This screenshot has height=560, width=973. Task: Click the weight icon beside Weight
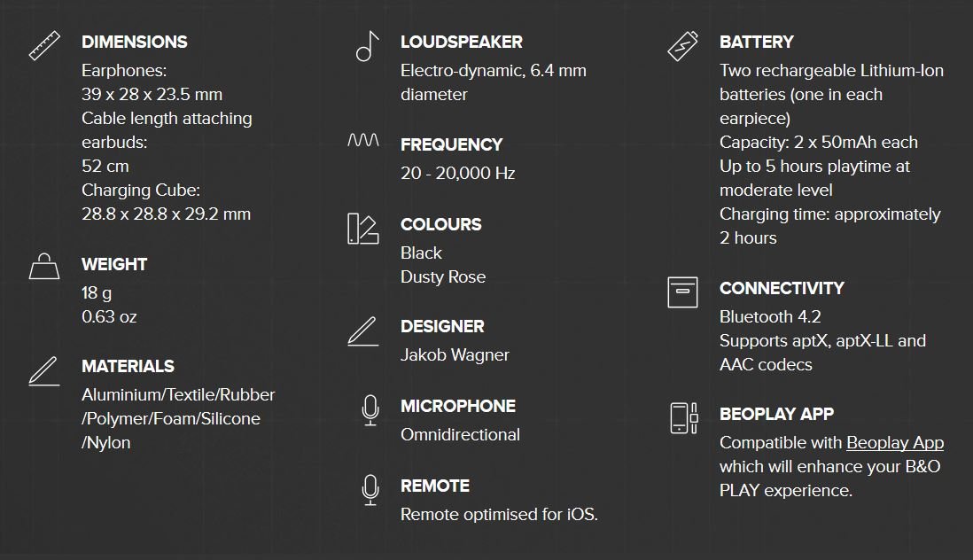pos(44,266)
